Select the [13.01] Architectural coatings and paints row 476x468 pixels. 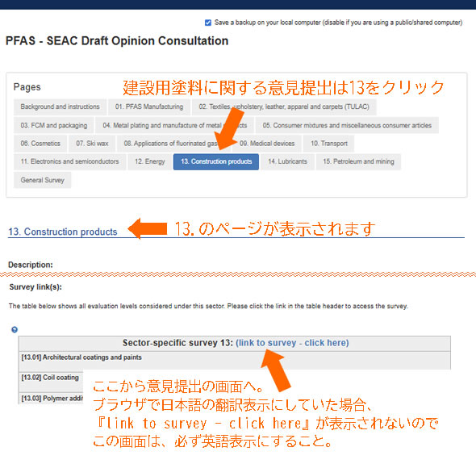(234, 361)
